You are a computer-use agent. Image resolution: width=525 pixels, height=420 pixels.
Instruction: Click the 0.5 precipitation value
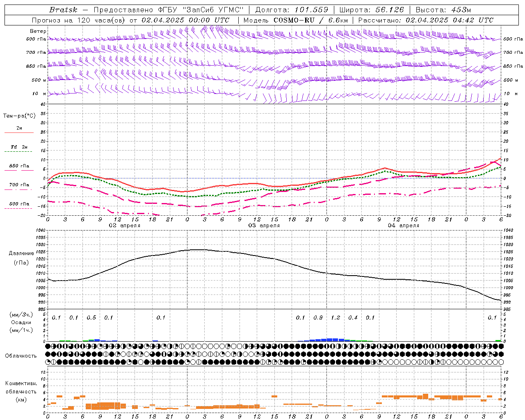click(x=91, y=318)
